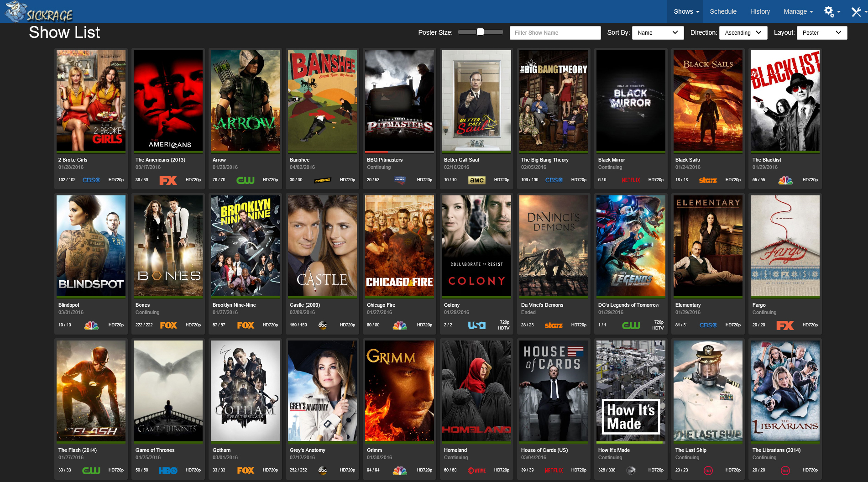Click USA network logo for Colony
This screenshot has height=482, width=868.
pos(477,325)
